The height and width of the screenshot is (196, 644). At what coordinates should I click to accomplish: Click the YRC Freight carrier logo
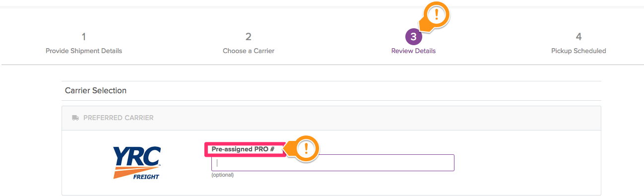(x=137, y=163)
